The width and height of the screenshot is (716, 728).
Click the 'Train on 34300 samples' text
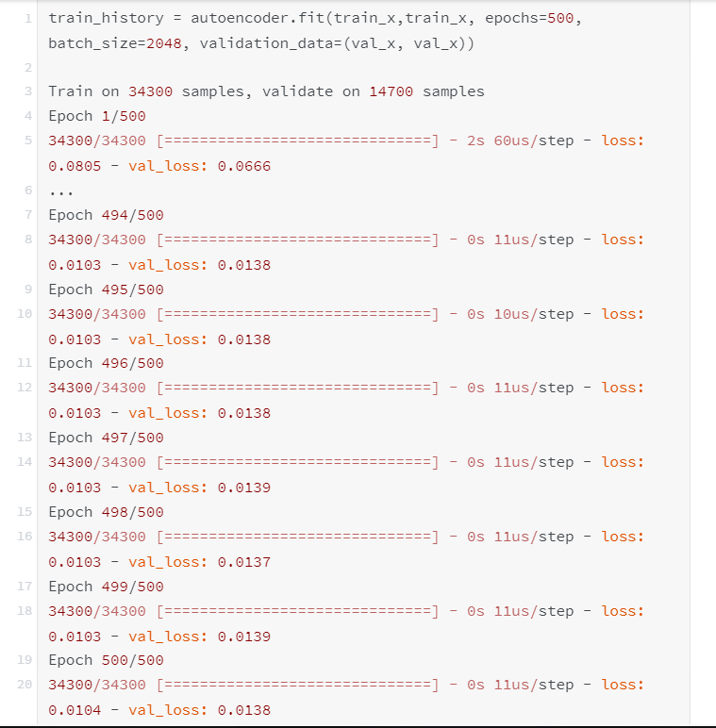[x=146, y=91]
